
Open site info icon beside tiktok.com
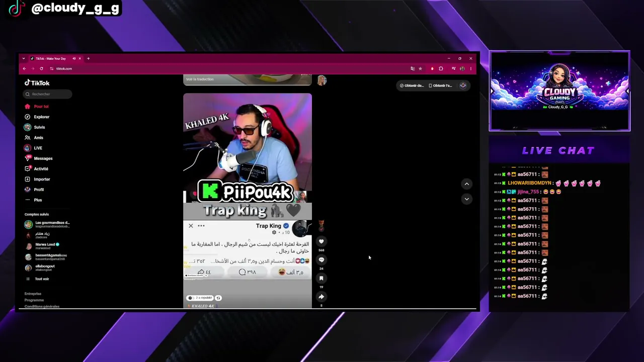click(x=51, y=69)
